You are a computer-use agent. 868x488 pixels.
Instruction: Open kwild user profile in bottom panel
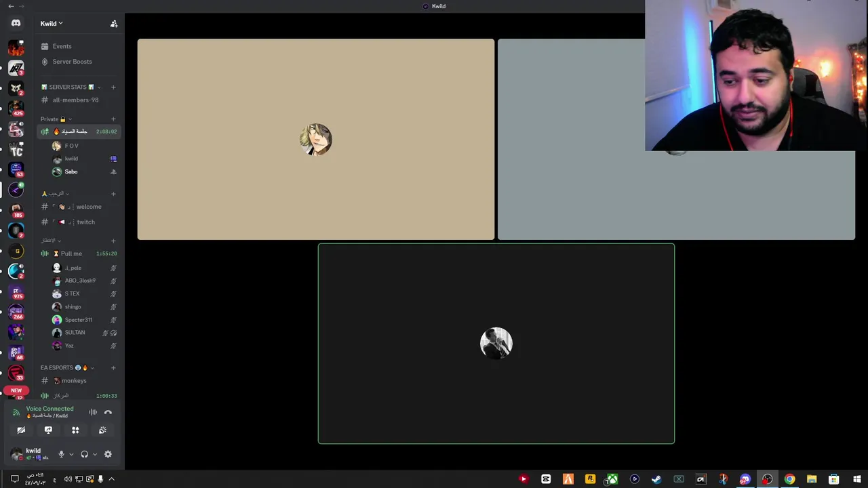[x=30, y=454]
